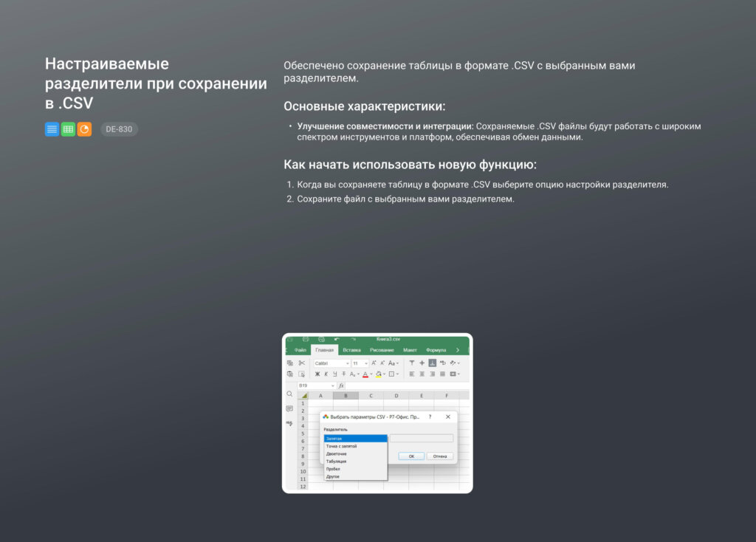Select column C header
756x542 pixels.
tap(371, 396)
